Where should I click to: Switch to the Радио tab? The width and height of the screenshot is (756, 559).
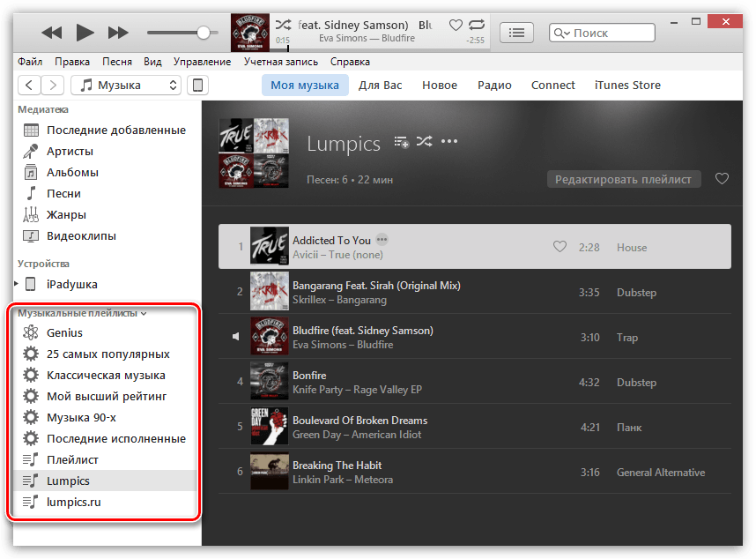tap(494, 86)
